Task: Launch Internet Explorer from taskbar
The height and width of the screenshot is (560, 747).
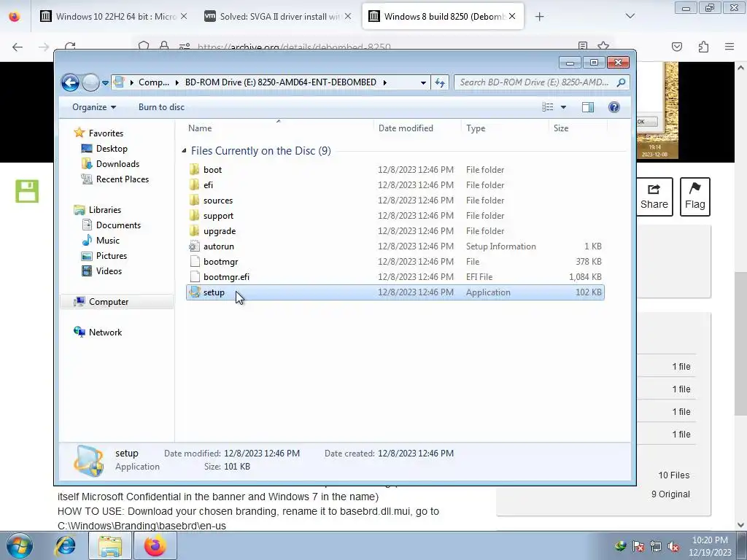Action: 65,545
